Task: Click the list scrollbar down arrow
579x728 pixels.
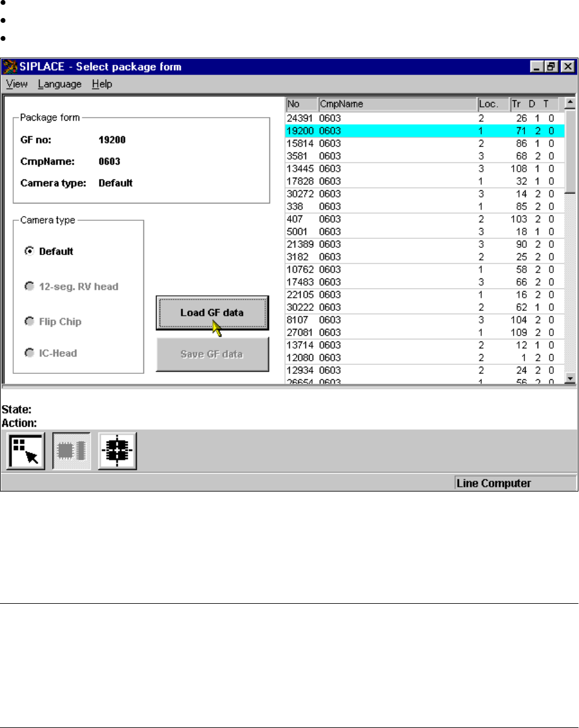Action: pyautogui.click(x=570, y=378)
